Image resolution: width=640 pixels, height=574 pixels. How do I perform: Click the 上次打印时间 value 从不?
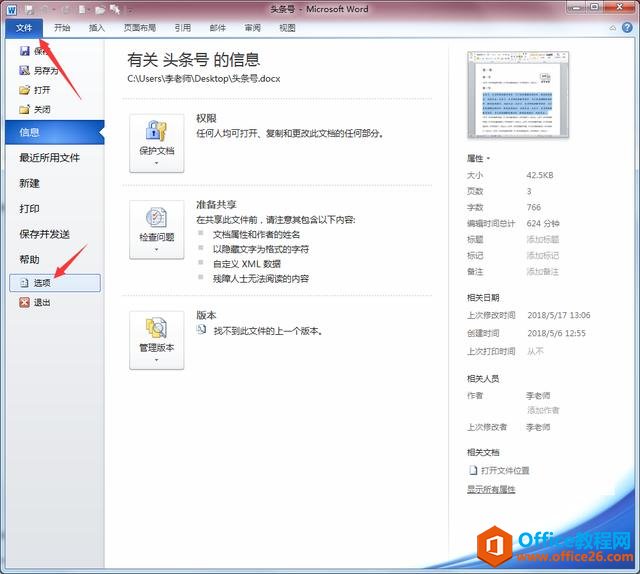pos(536,351)
